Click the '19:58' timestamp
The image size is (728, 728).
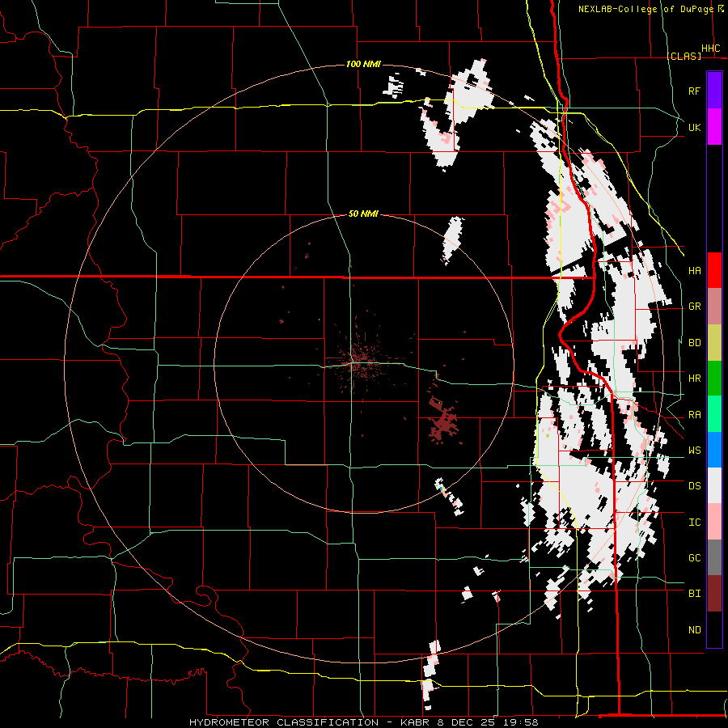click(x=519, y=722)
